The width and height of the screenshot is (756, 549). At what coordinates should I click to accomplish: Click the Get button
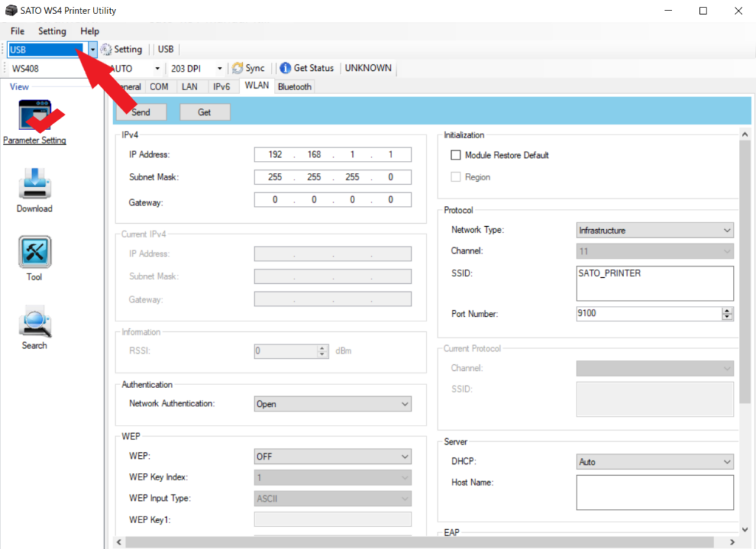click(205, 112)
